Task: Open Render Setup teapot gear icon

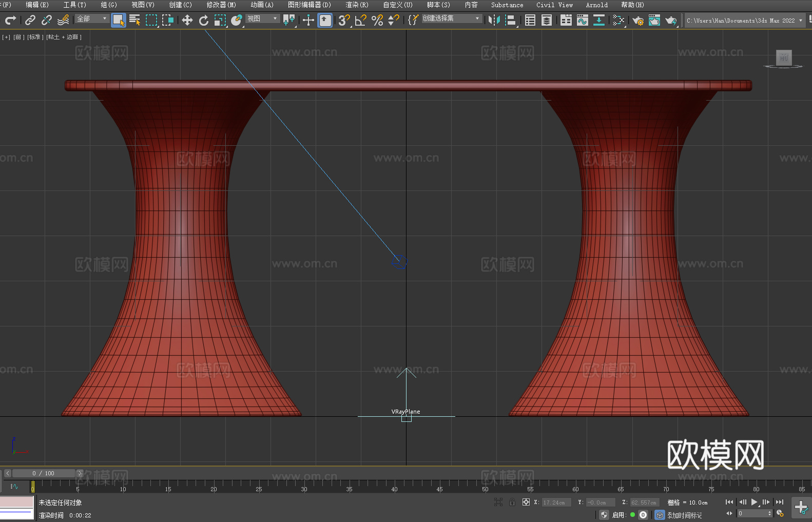Action: 638,20
